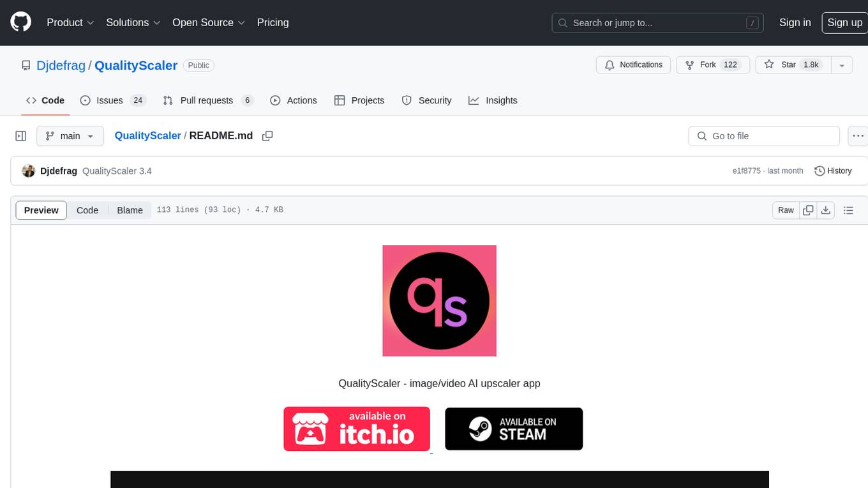Click the Fork count 122
868x488 pixels.
click(x=730, y=65)
